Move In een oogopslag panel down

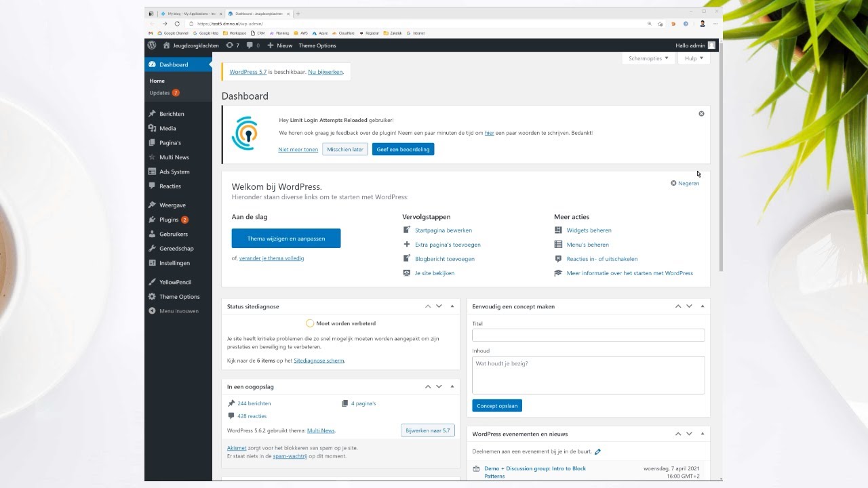pos(439,386)
